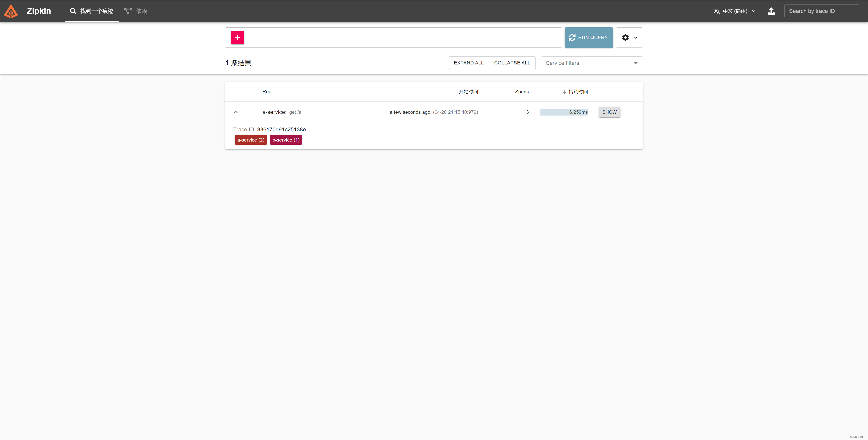Click the 6.259ms duration bar
Screen dimensions: 868x440
pyautogui.click(x=564, y=112)
